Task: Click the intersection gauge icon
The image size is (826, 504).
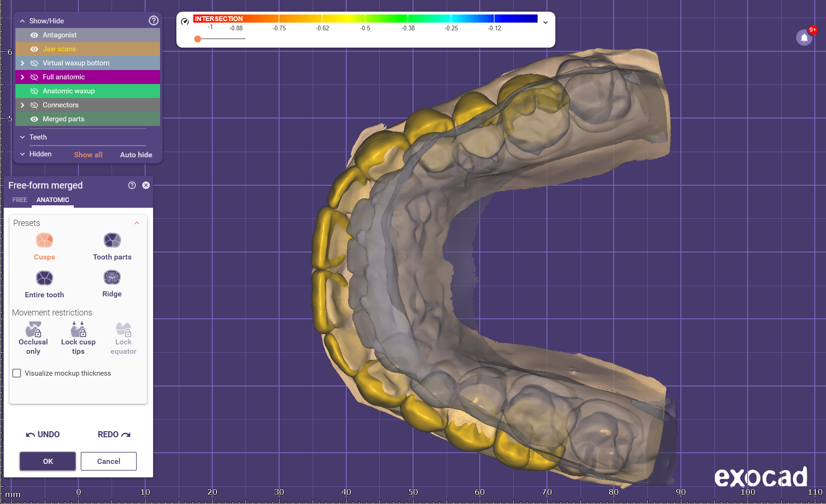Action: [185, 21]
